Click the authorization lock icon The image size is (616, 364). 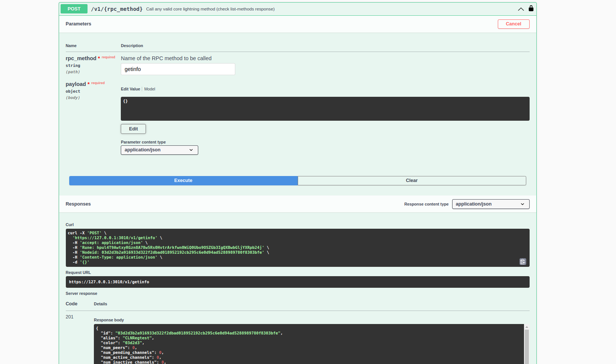tap(531, 9)
